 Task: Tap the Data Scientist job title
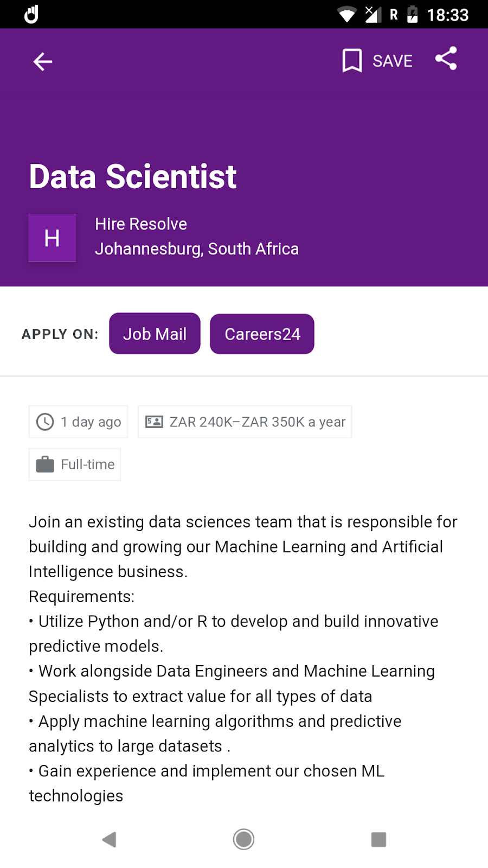(x=133, y=176)
